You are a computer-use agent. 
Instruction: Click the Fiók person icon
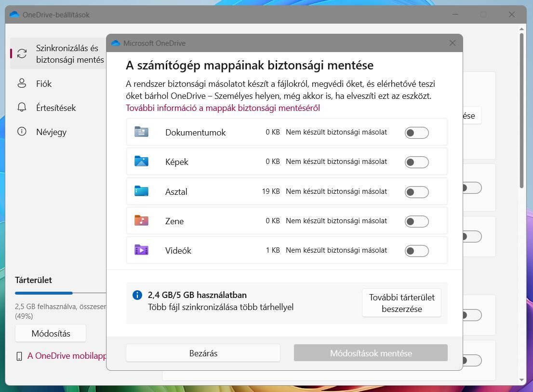22,83
